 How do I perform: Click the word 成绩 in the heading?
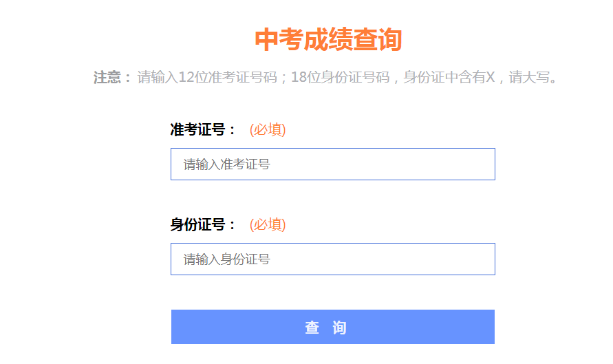tap(328, 40)
